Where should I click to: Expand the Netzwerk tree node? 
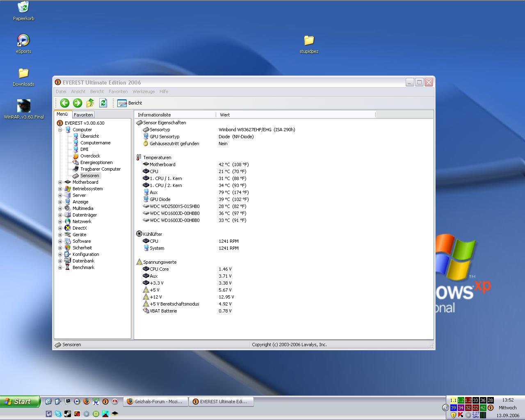coord(60,221)
